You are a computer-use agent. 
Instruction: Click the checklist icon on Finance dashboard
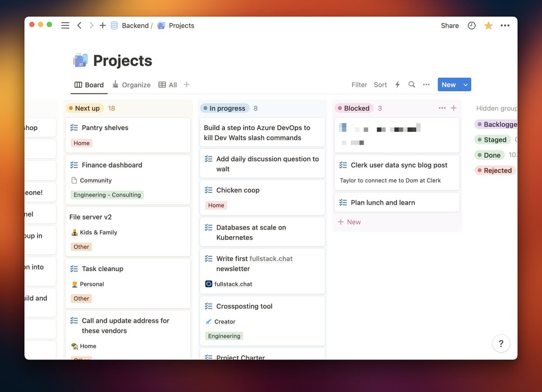(74, 165)
